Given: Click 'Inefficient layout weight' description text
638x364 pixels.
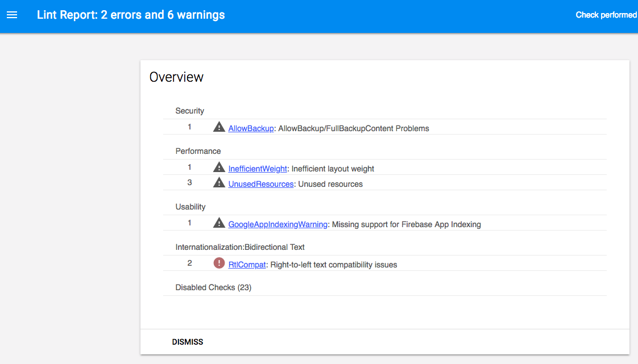Looking at the screenshot, I should (333, 169).
